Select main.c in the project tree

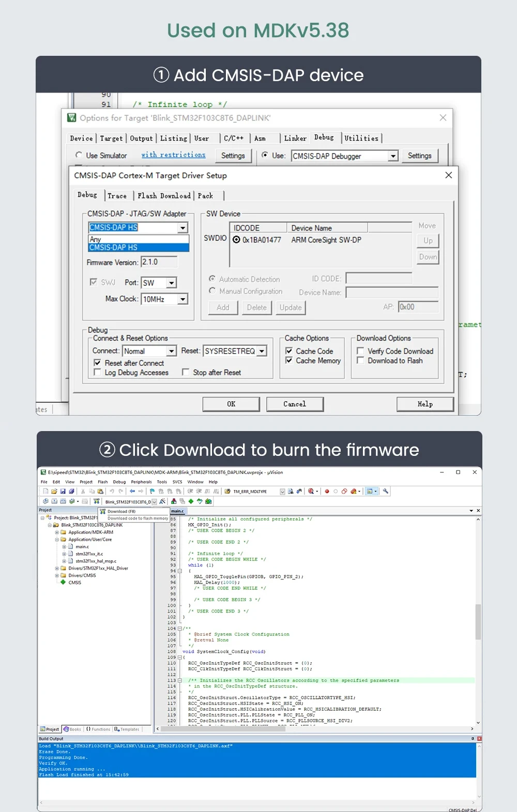point(82,546)
